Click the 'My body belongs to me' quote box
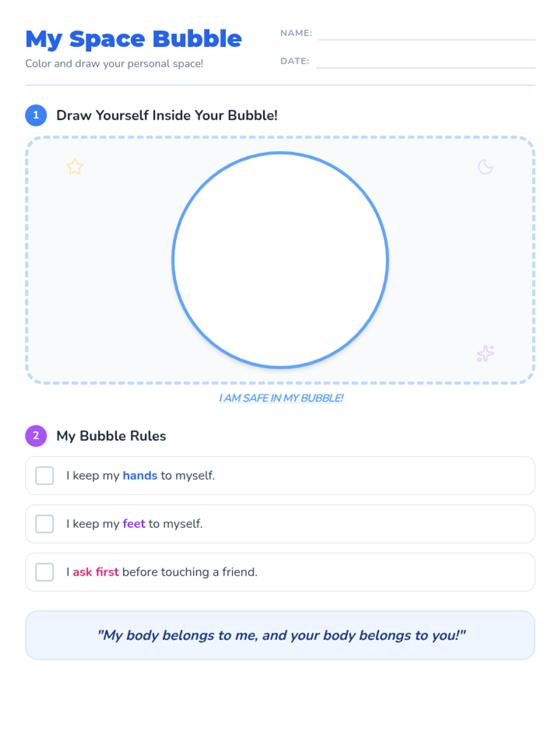560x747 pixels. point(280,635)
